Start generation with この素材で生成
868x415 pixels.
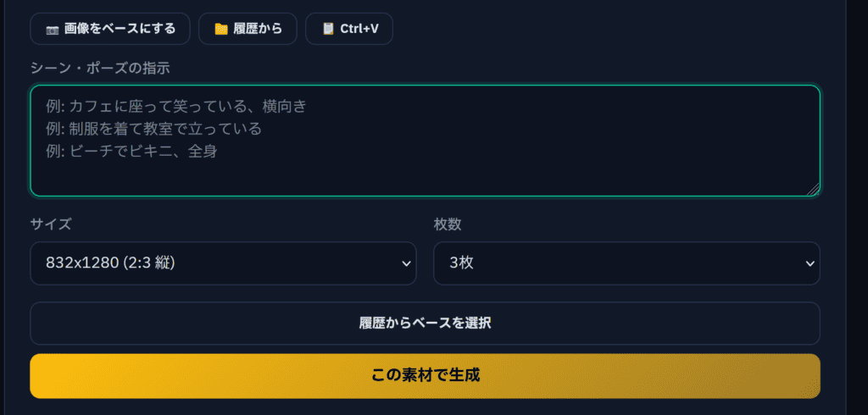click(425, 375)
